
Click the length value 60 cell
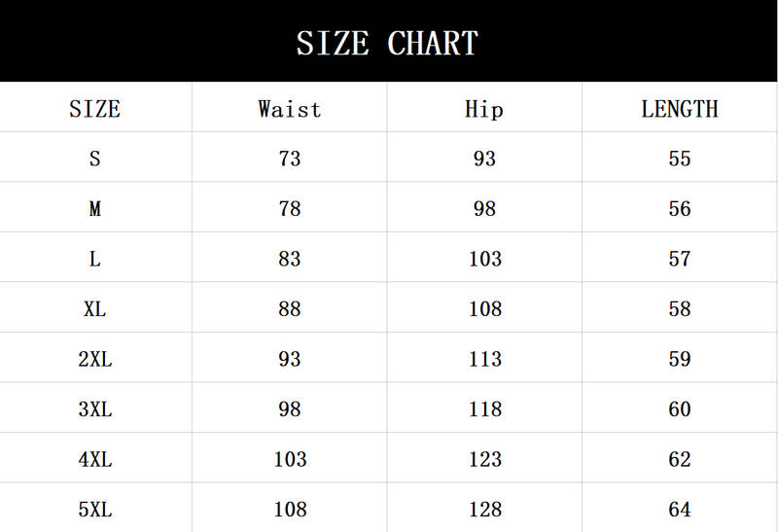pos(680,409)
